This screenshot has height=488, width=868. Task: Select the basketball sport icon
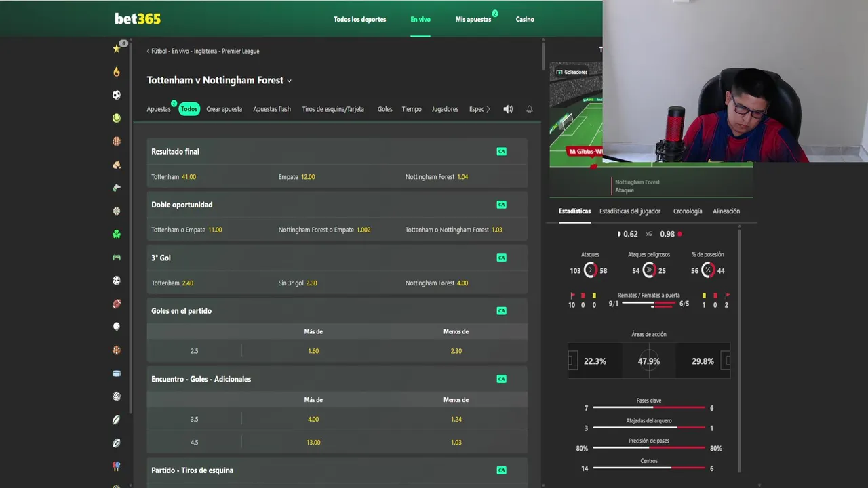(117, 142)
